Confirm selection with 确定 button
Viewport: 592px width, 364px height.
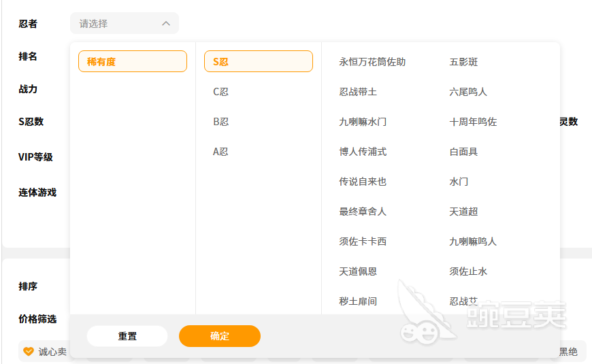tap(220, 336)
